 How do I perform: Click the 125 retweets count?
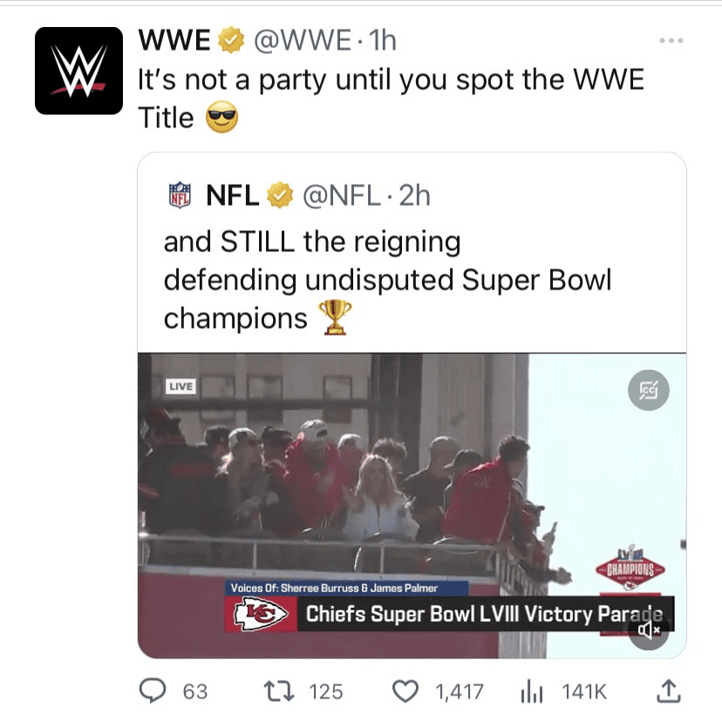[326, 691]
